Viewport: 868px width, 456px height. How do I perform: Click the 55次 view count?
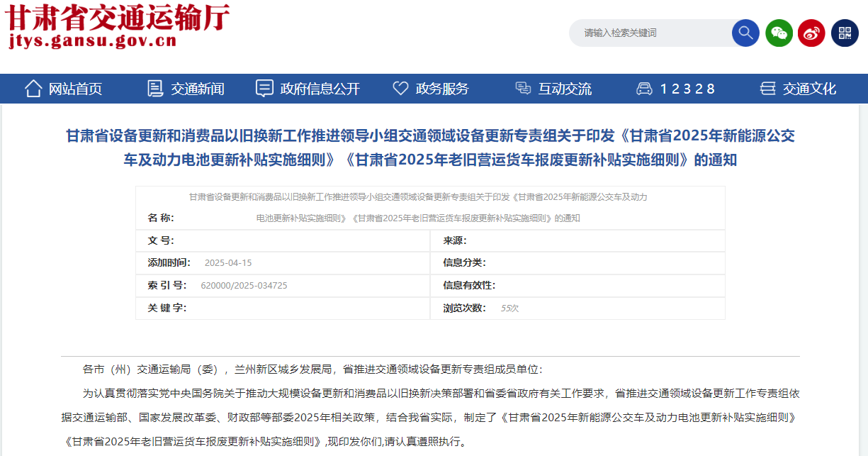click(509, 308)
